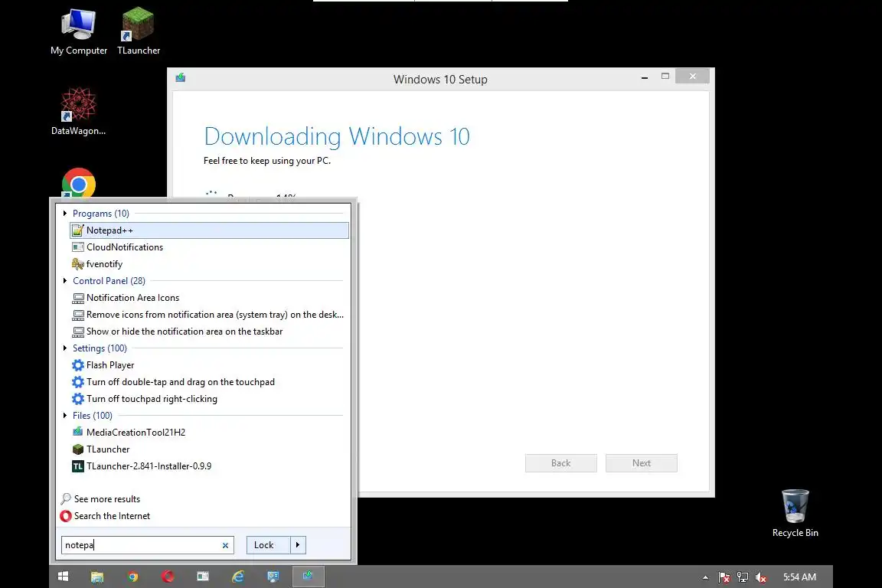This screenshot has height=588, width=882.
Task: Open Remove icons from notification area item
Action: coord(207,315)
